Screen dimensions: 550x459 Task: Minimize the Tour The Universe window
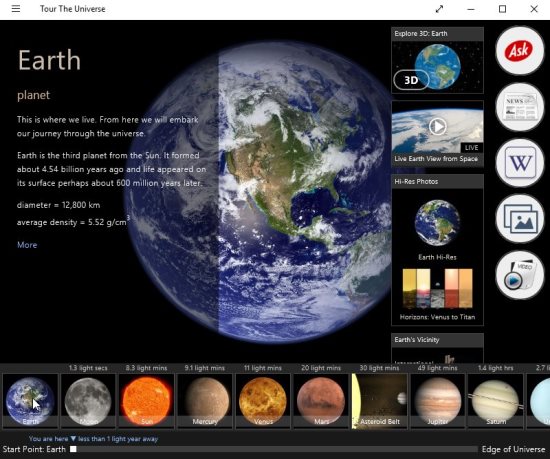(471, 9)
